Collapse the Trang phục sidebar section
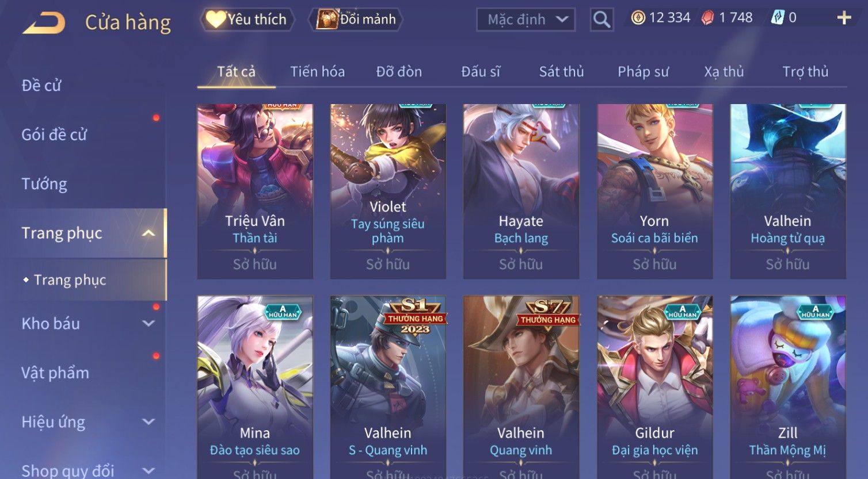The width and height of the screenshot is (868, 479). (149, 233)
